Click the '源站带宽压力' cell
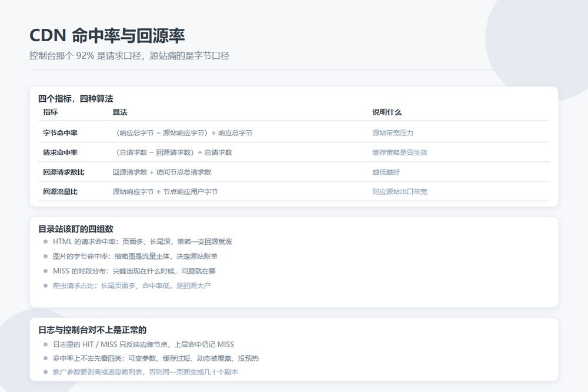588x392 pixels. click(x=393, y=132)
